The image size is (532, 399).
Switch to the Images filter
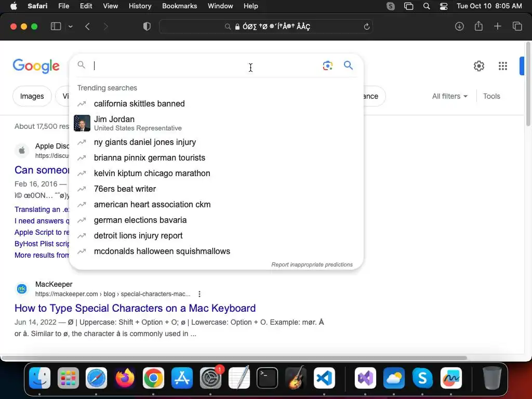tap(32, 96)
